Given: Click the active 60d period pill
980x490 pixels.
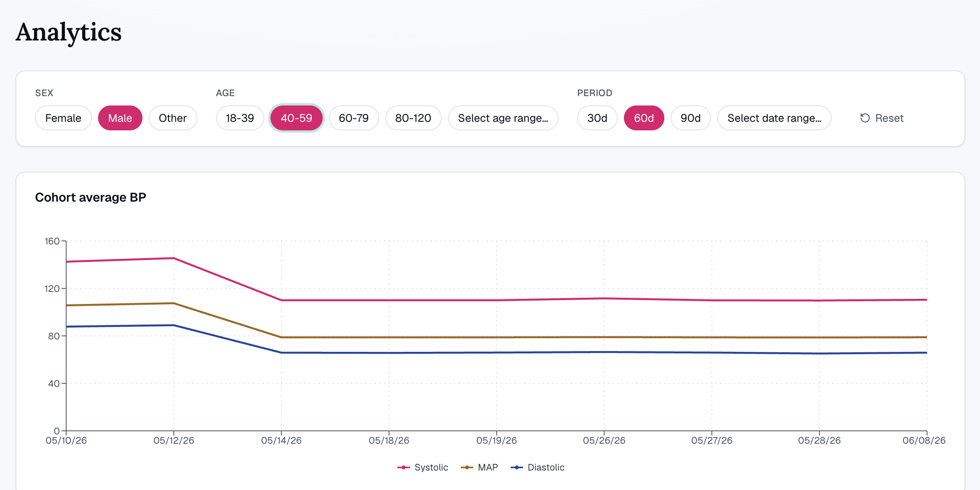Looking at the screenshot, I should point(644,118).
